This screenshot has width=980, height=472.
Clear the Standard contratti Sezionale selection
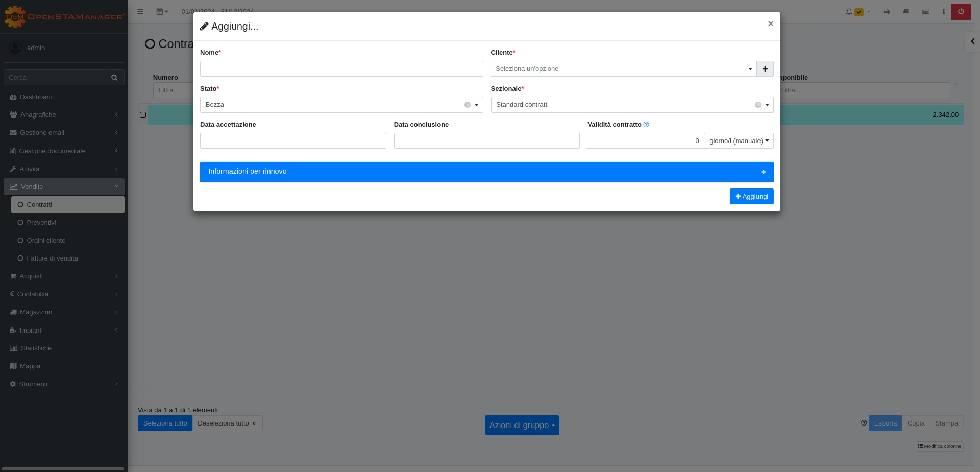[x=757, y=105]
